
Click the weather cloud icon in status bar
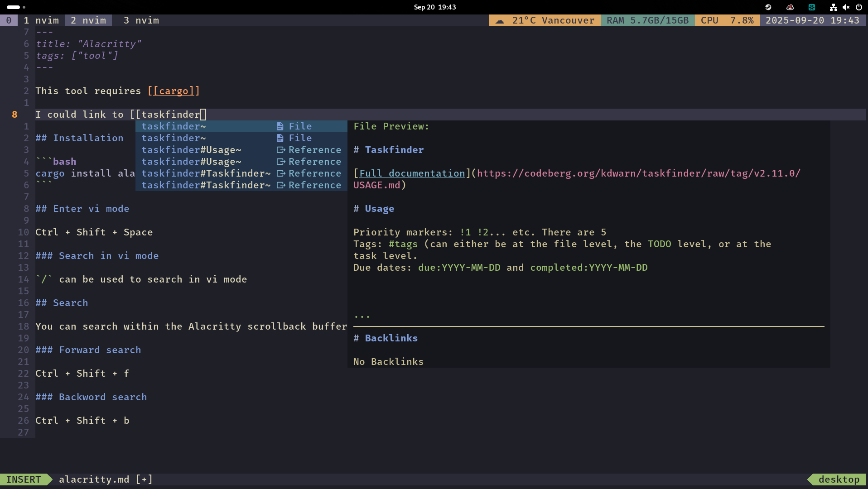click(x=500, y=21)
